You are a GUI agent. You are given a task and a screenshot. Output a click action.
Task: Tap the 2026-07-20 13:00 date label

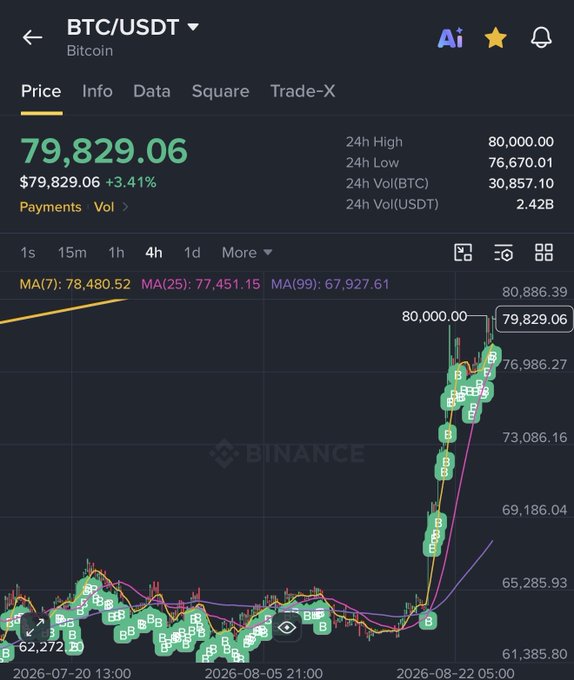pyautogui.click(x=72, y=673)
